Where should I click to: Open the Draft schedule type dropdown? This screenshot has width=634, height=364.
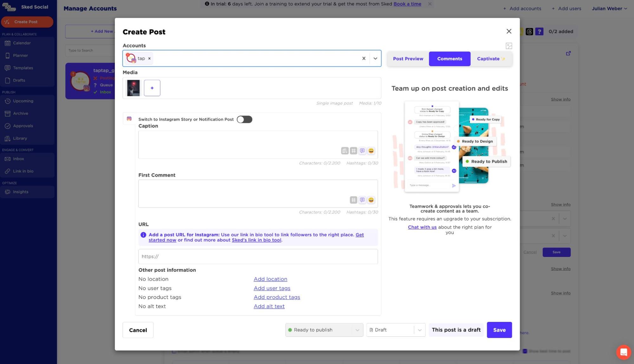click(x=396, y=330)
